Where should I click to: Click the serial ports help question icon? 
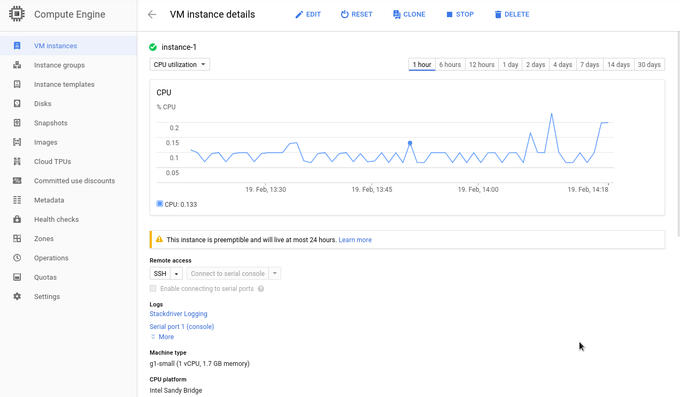(261, 289)
